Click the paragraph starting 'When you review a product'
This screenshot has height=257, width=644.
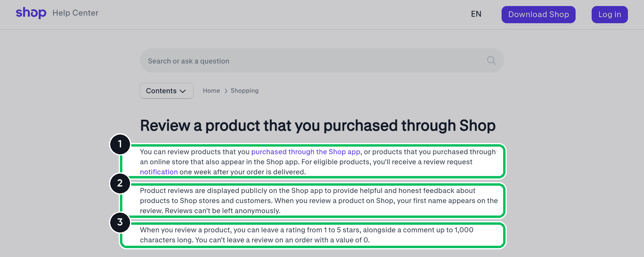click(x=307, y=235)
